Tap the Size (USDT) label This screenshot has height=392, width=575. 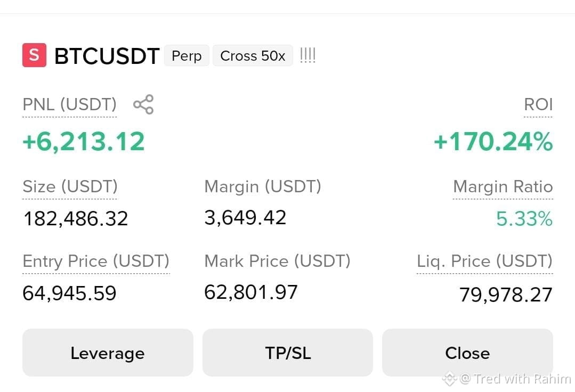[70, 186]
